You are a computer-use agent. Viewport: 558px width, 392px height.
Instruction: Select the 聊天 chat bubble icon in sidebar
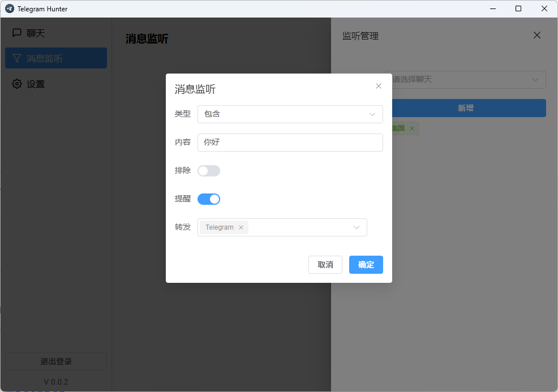coord(16,33)
